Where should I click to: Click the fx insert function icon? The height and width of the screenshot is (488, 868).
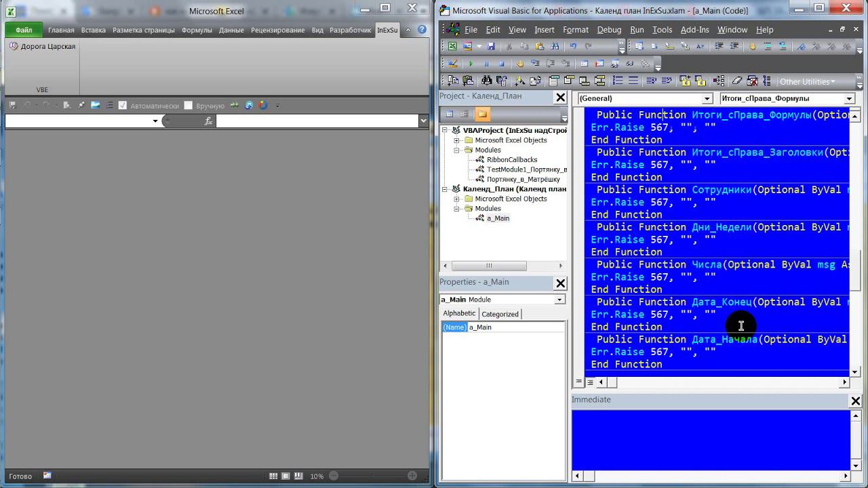click(x=208, y=121)
